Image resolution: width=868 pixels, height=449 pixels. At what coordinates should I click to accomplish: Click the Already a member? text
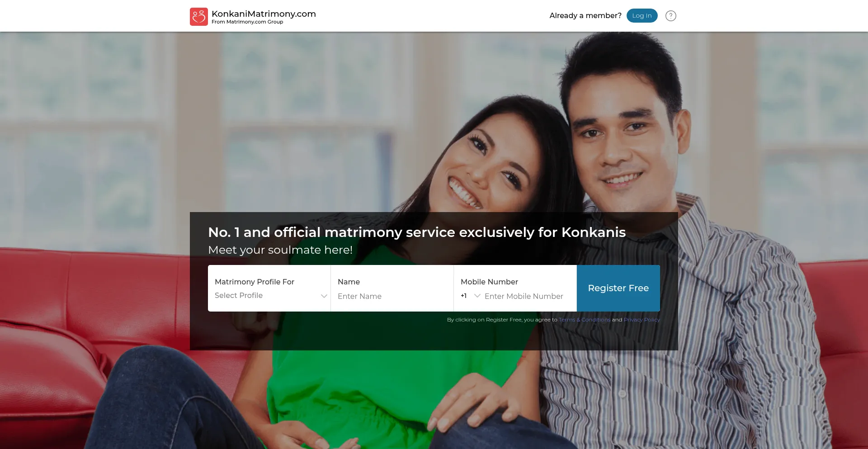pos(585,15)
